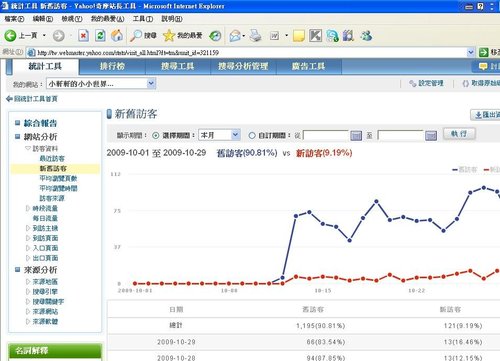Click the IE Back arrow button
This screenshot has height=361, width=500.
click(x=10, y=36)
